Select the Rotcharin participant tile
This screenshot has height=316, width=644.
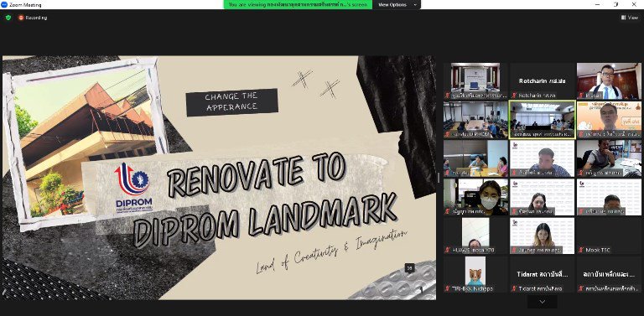pos(543,81)
